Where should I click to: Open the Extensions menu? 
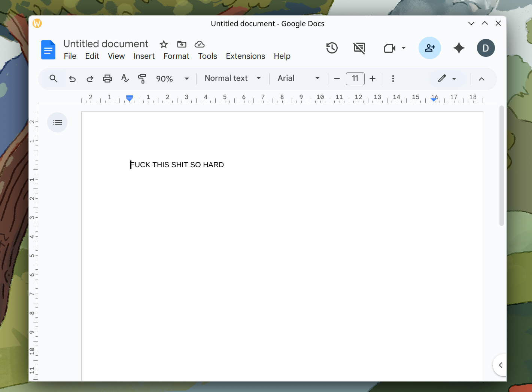click(x=245, y=56)
